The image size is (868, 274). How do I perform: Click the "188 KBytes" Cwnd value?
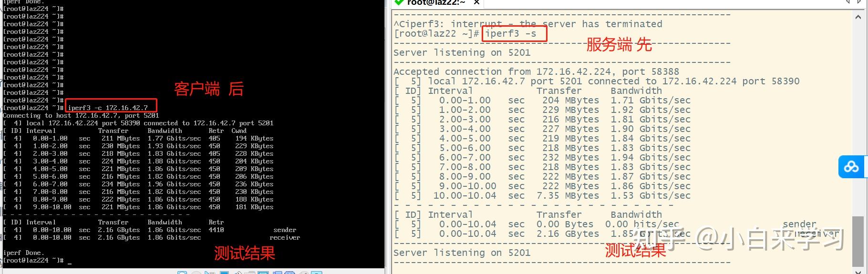pos(254,199)
